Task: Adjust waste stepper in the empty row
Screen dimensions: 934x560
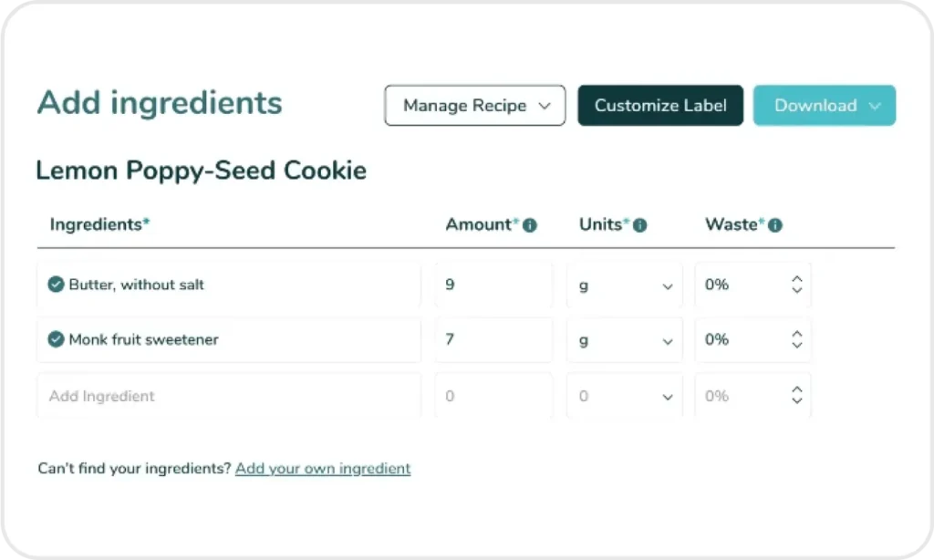Action: 796,396
